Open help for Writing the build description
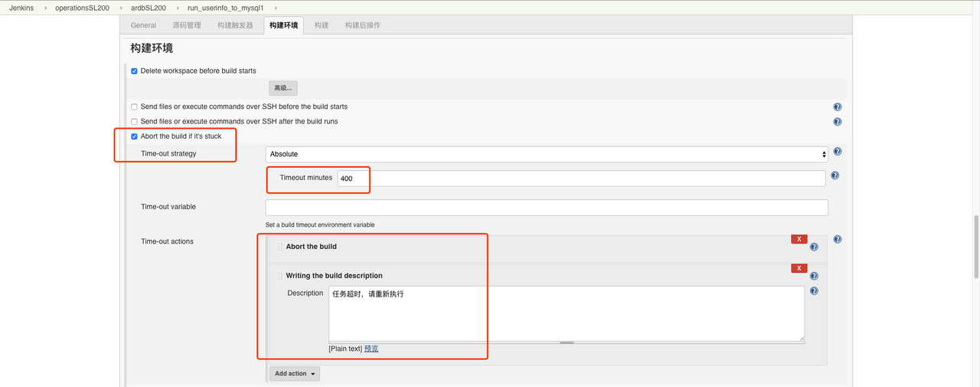The height and width of the screenshot is (387, 980). (x=814, y=276)
